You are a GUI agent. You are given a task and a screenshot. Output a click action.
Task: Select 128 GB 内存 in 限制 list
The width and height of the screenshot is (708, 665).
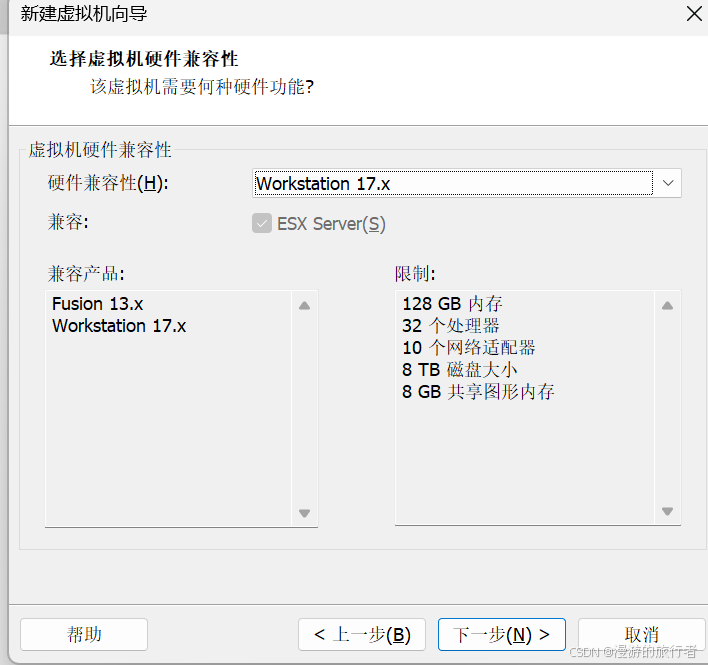(452, 304)
